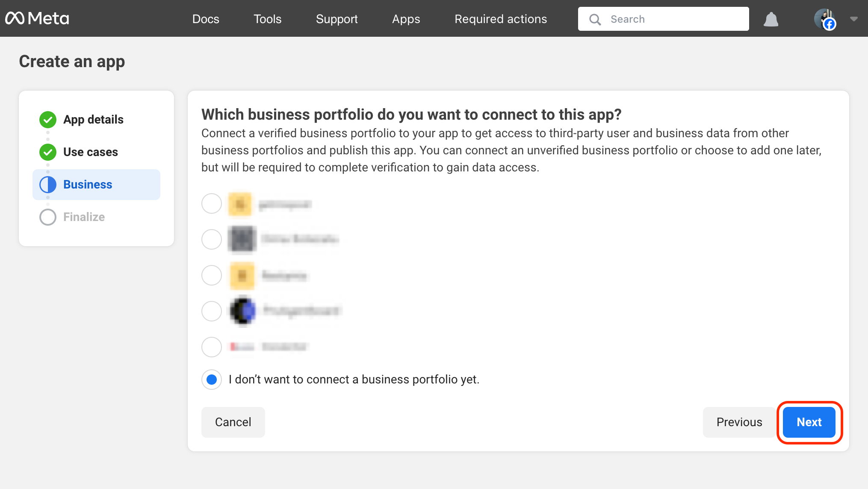Click the Cancel button
This screenshot has height=489, width=868.
tap(233, 422)
